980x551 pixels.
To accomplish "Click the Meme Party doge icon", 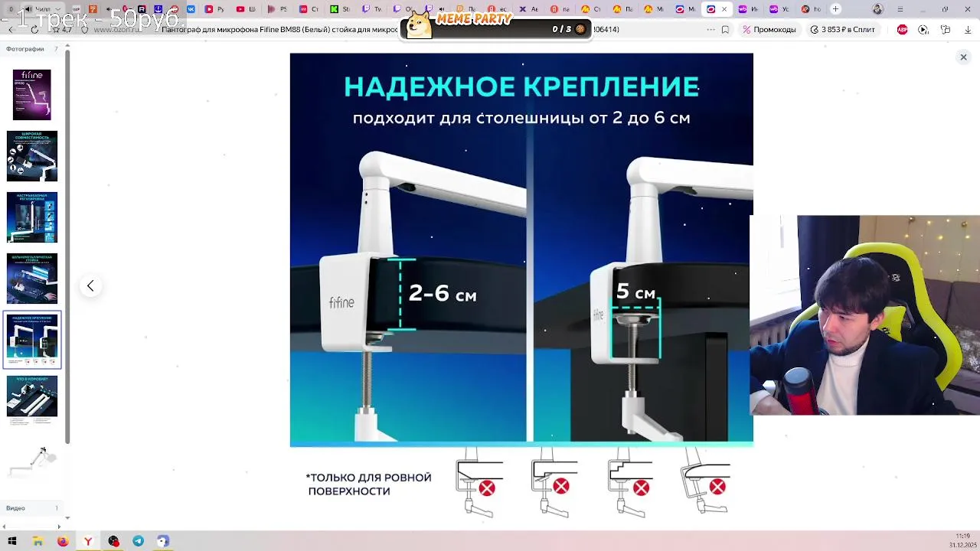I will 418,24.
